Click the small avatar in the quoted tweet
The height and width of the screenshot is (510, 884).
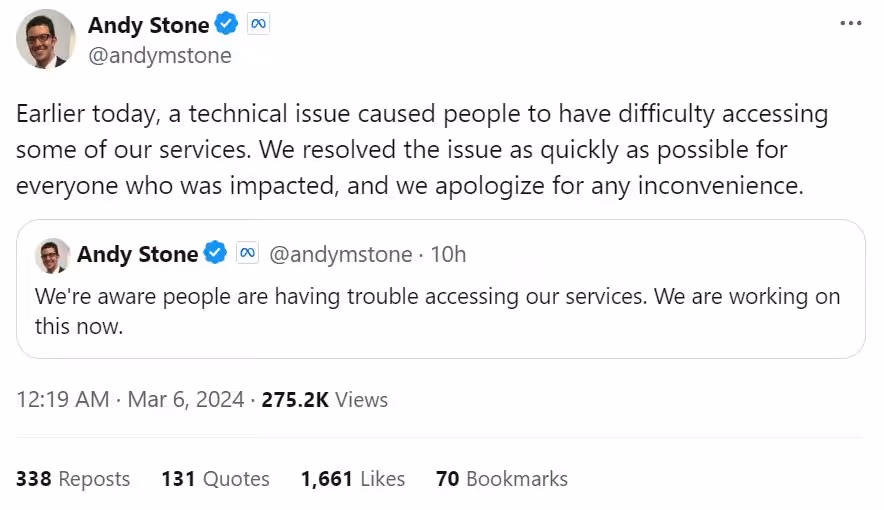(x=52, y=255)
